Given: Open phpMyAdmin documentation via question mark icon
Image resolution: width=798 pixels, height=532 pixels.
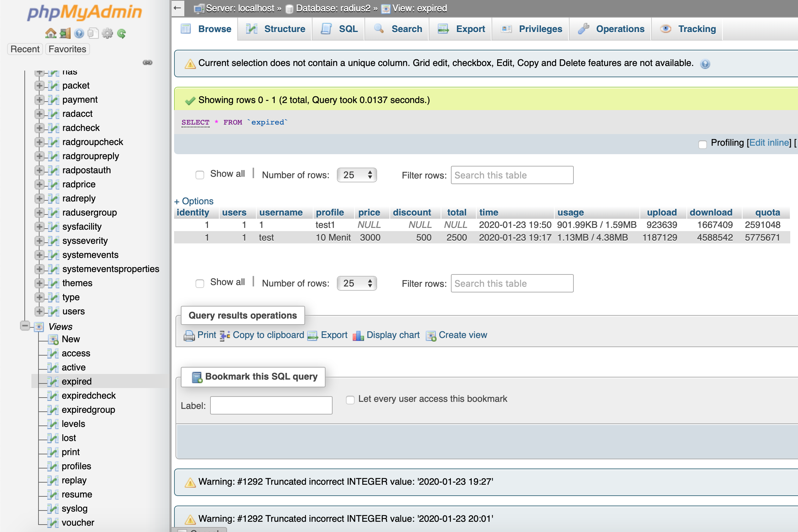Looking at the screenshot, I should click(78, 34).
